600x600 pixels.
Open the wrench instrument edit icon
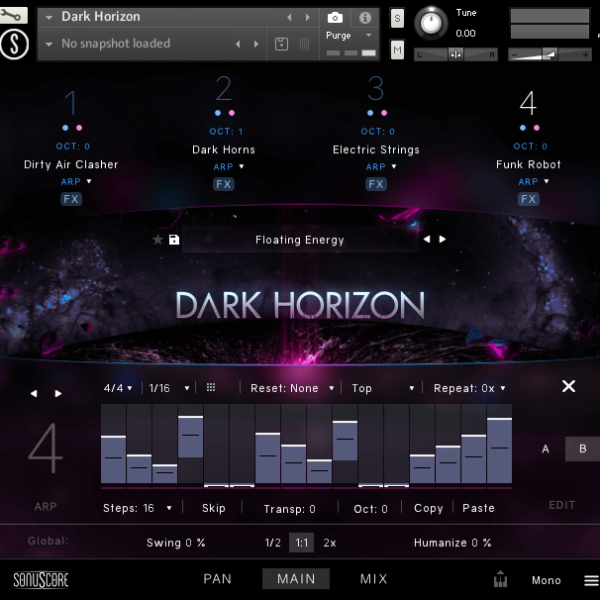13,15
